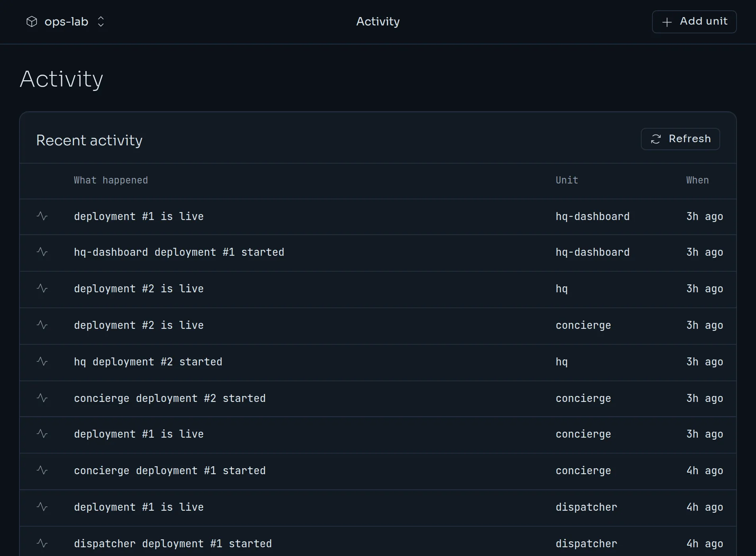The width and height of the screenshot is (756, 556).
Task: Click hq unit in 'deployment #2 is live' row
Action: pyautogui.click(x=561, y=289)
